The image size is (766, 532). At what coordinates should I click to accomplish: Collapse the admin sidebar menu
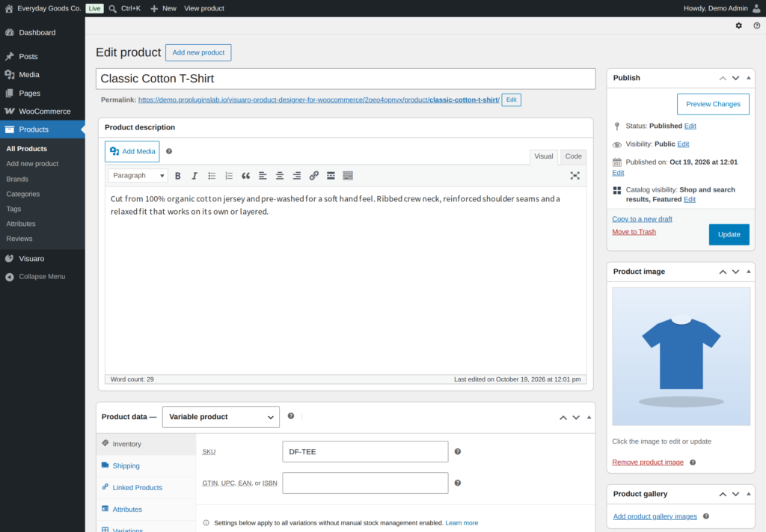[x=43, y=277]
